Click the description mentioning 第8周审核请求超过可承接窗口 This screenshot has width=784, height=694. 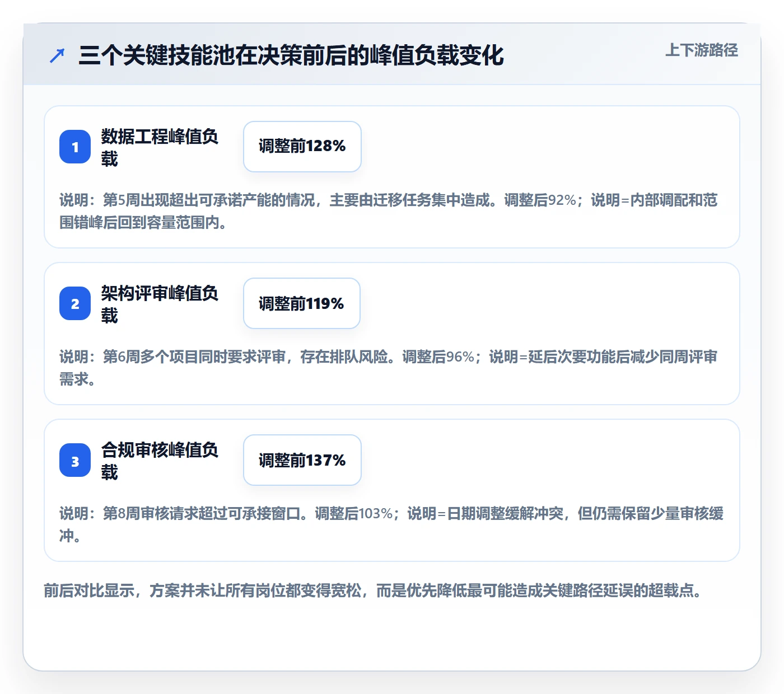pos(391,524)
